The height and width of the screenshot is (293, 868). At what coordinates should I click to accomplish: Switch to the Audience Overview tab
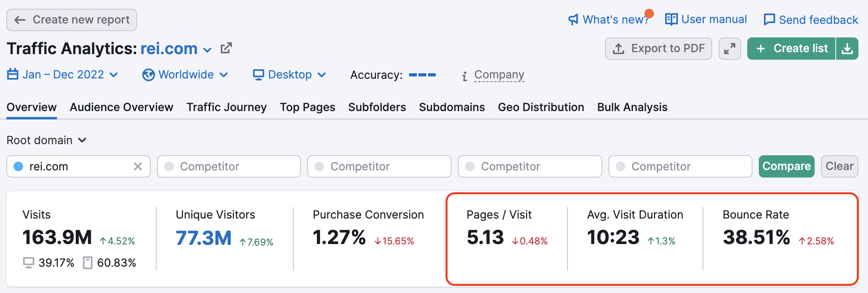[122, 107]
